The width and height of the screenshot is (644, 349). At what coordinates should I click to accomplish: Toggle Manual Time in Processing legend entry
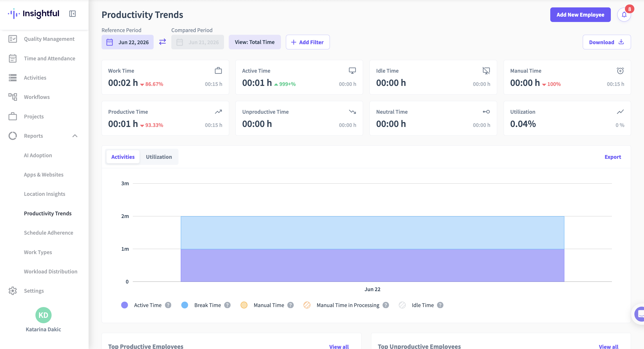341,305
